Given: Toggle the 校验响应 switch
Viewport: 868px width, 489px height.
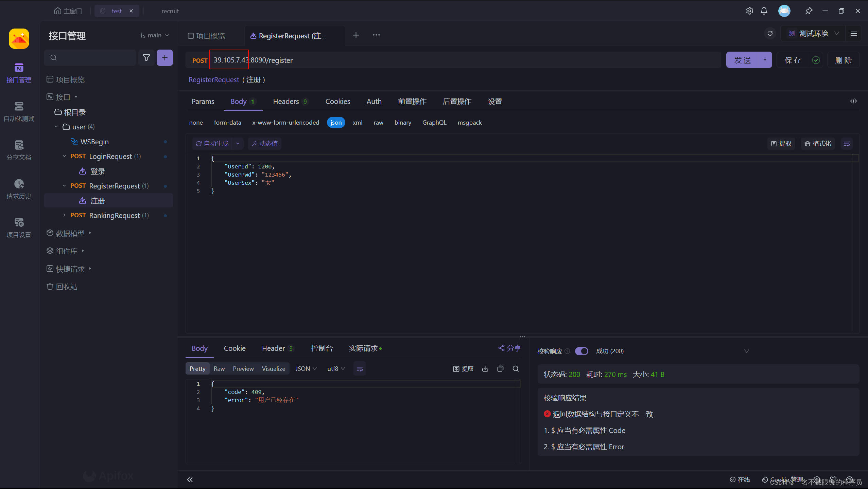Looking at the screenshot, I should coord(581,351).
